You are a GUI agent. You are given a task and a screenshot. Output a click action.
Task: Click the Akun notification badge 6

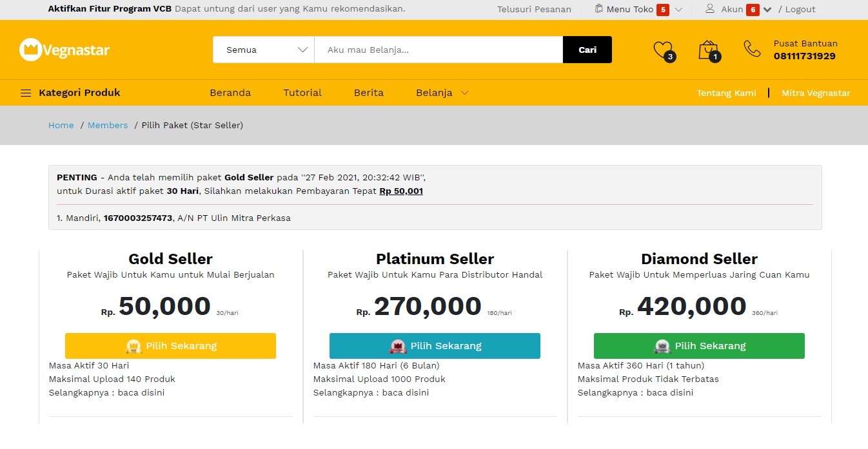752,10
